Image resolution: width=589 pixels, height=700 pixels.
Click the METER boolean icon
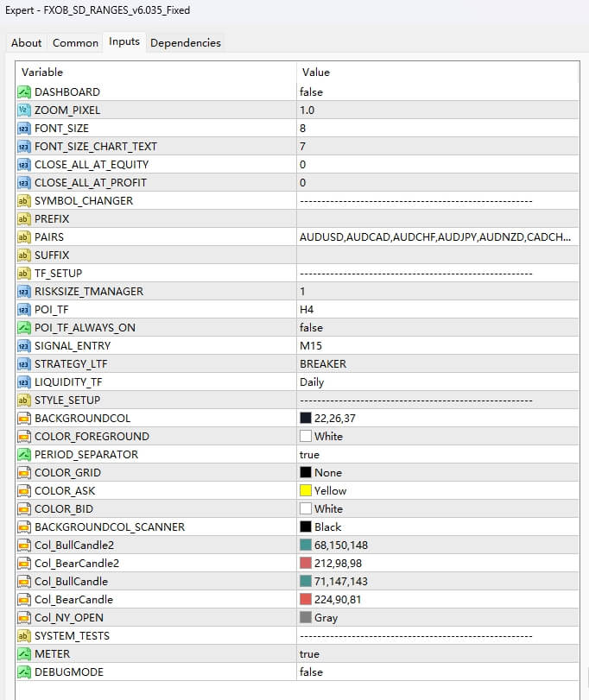[x=22, y=653]
